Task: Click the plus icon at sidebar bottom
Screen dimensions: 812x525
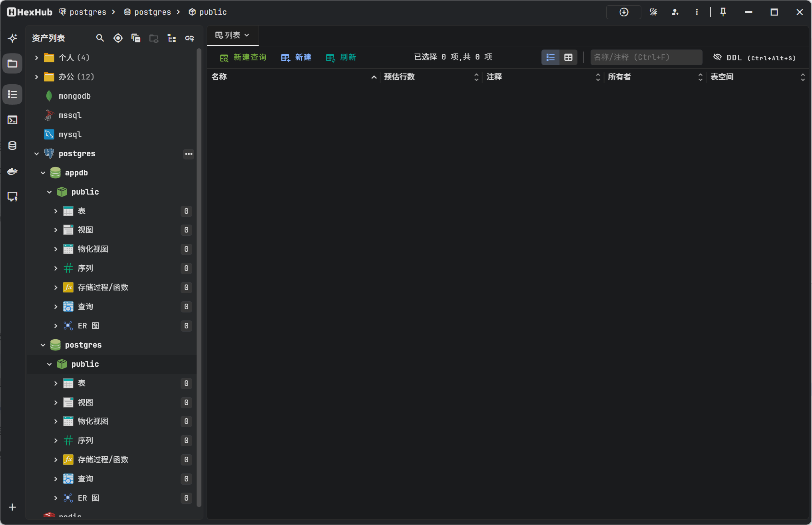Action: click(x=12, y=507)
